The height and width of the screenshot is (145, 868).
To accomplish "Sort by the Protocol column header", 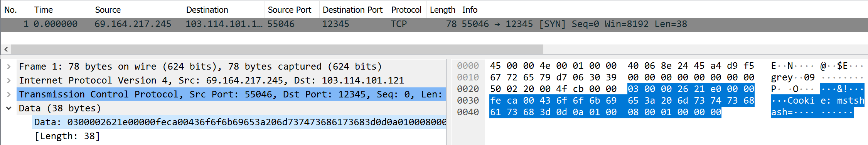I will pyautogui.click(x=407, y=10).
